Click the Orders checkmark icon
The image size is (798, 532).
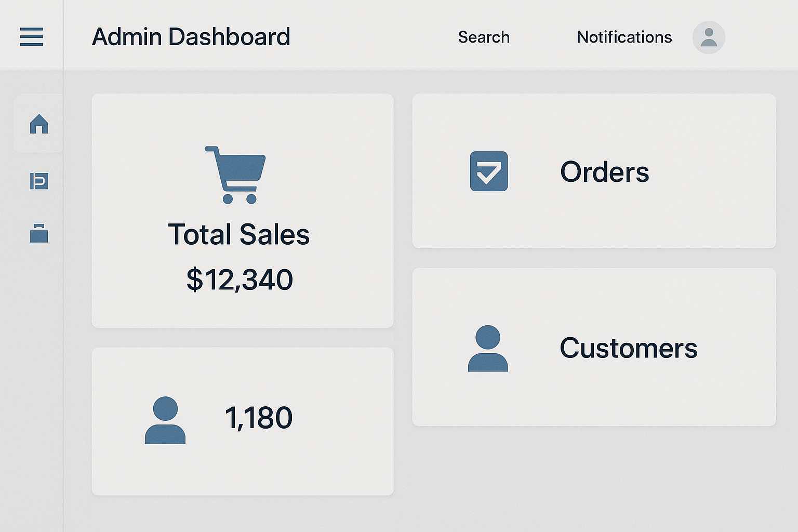pyautogui.click(x=489, y=171)
